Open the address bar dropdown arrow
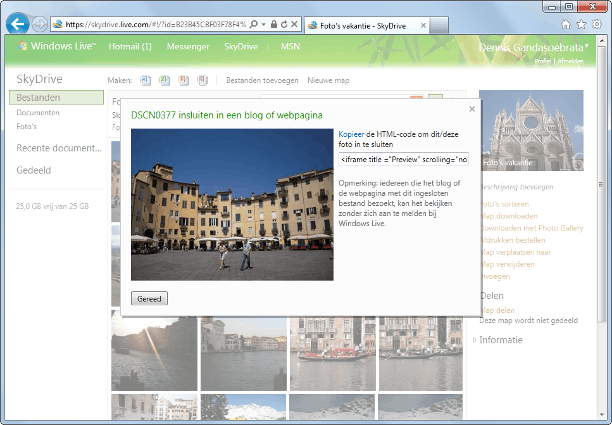 point(264,24)
